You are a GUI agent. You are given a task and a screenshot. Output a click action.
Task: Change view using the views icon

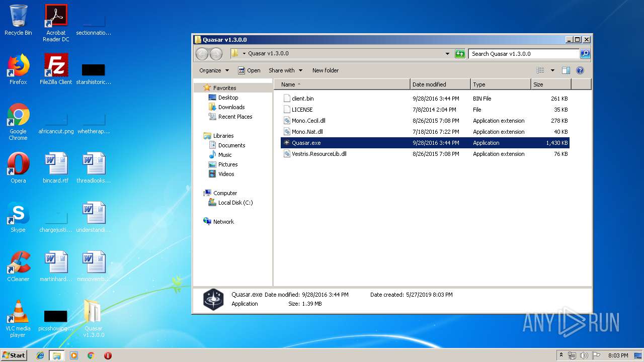[x=540, y=70]
